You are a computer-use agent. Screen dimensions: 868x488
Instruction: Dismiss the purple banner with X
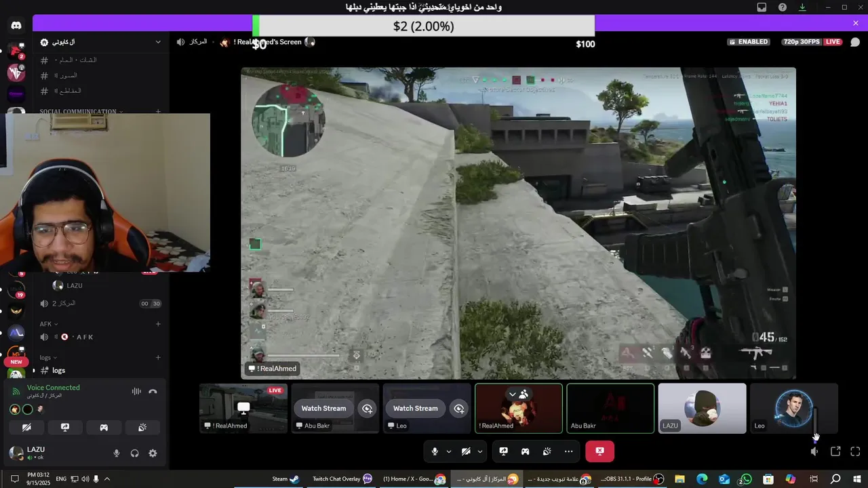click(x=856, y=23)
